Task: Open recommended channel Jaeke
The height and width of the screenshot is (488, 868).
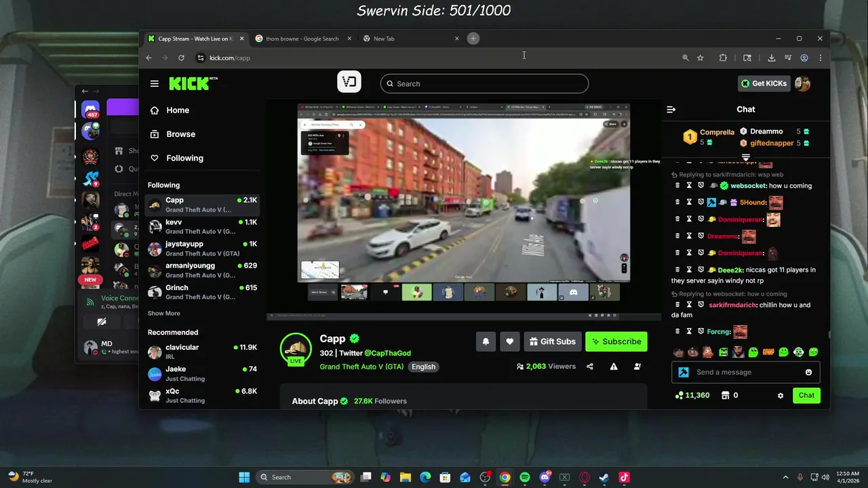Action: [x=203, y=374]
